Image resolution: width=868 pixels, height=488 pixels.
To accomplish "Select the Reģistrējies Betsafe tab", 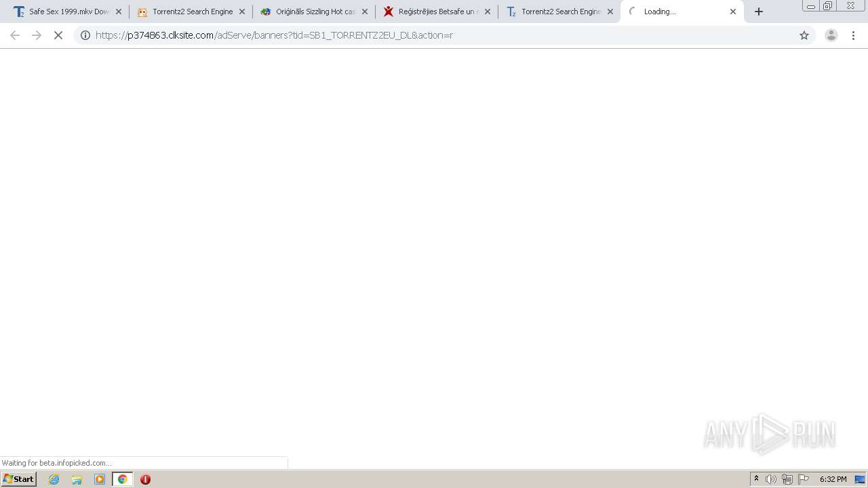I will pos(437,12).
